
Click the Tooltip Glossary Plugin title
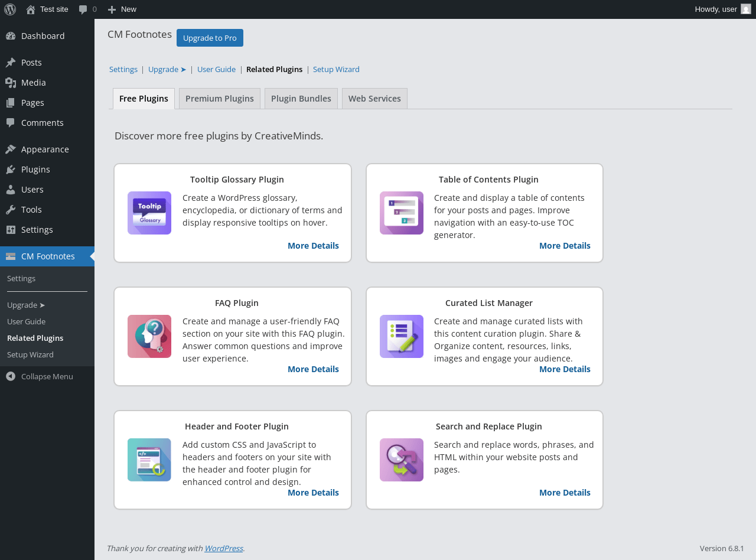[x=237, y=180]
